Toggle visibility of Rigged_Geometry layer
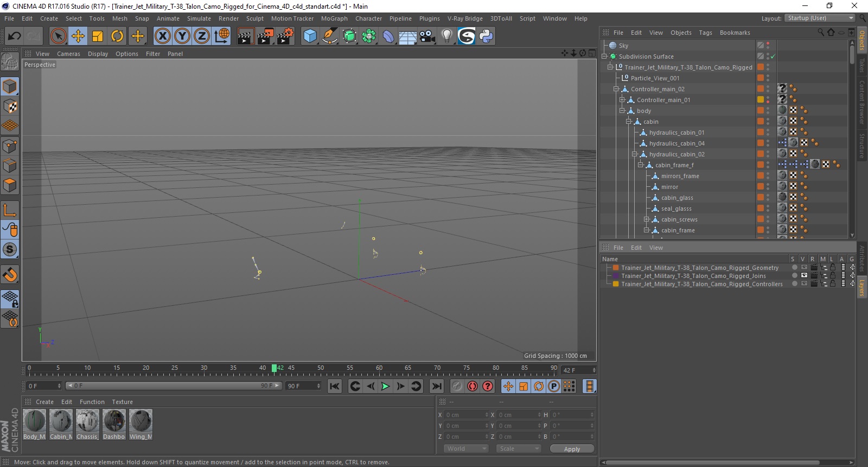The height and width of the screenshot is (467, 868). (x=804, y=268)
